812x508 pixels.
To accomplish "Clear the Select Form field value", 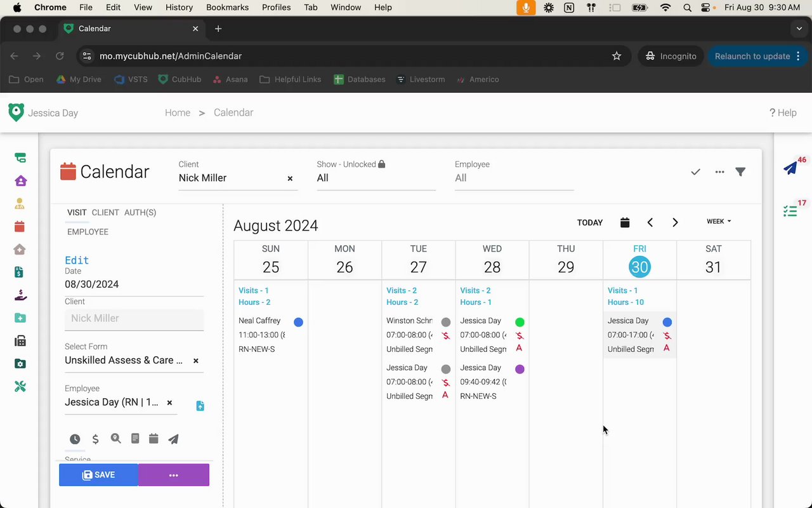I will (x=196, y=361).
